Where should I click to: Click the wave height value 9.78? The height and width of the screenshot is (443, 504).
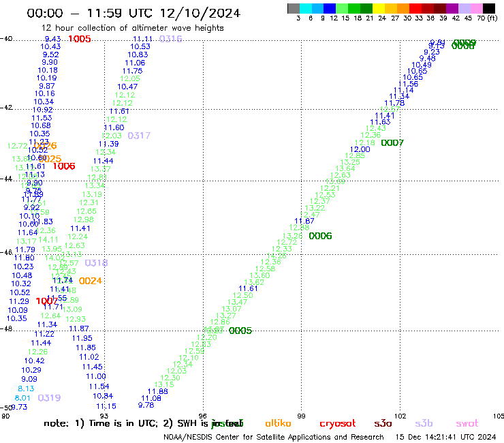pos(146,405)
